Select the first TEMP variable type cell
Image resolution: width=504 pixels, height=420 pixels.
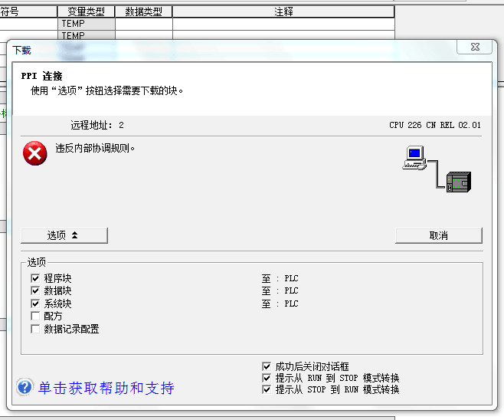(x=86, y=24)
